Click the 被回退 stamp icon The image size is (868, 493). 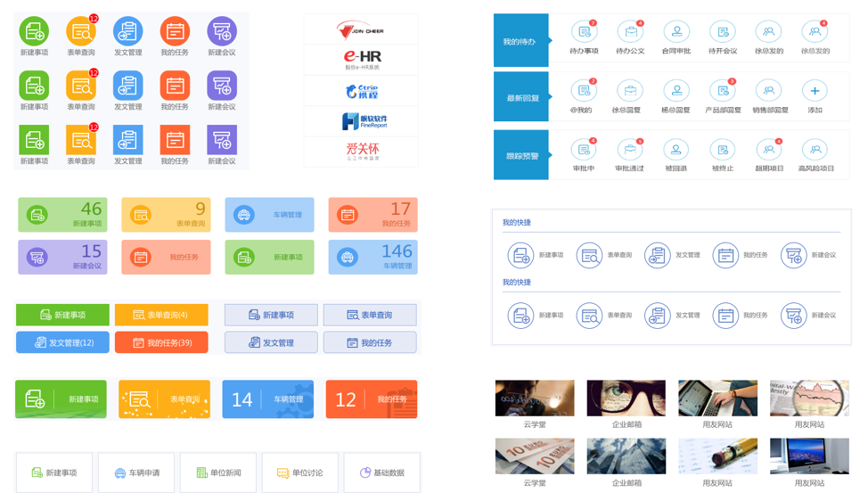pyautogui.click(x=676, y=150)
